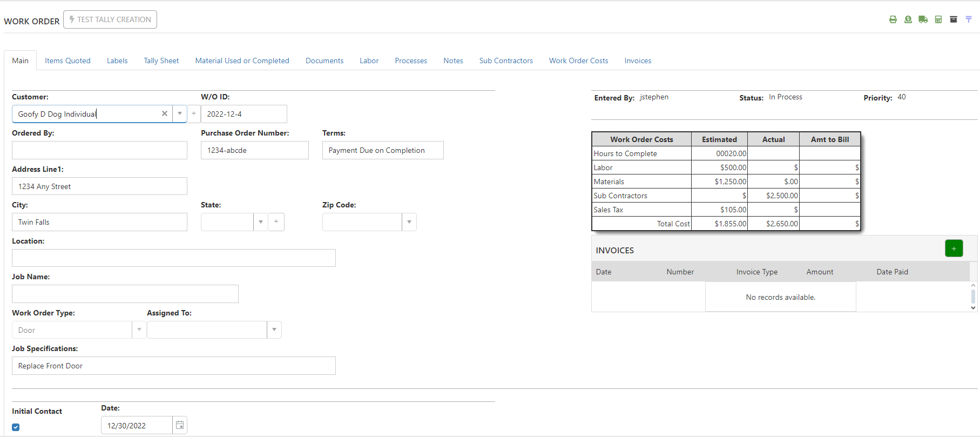Add a new invoice with green plus
Image resolution: width=980 pixels, height=437 pixels.
pos(954,248)
